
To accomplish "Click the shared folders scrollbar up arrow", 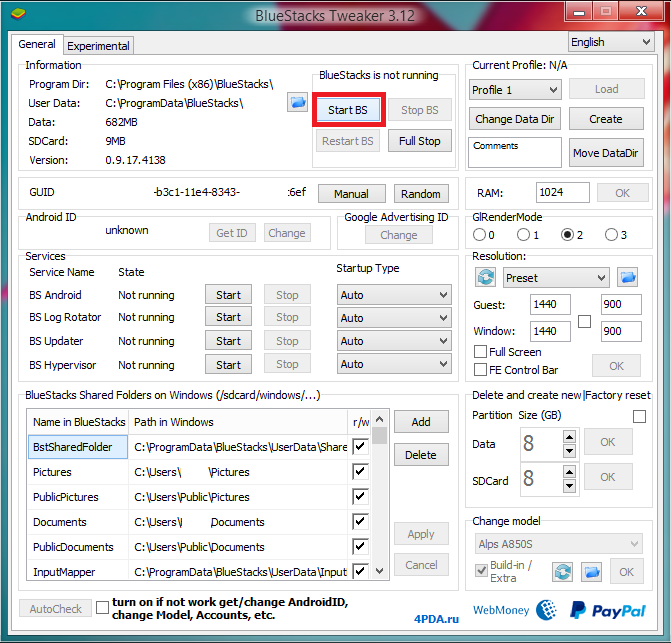I will pos(379,419).
